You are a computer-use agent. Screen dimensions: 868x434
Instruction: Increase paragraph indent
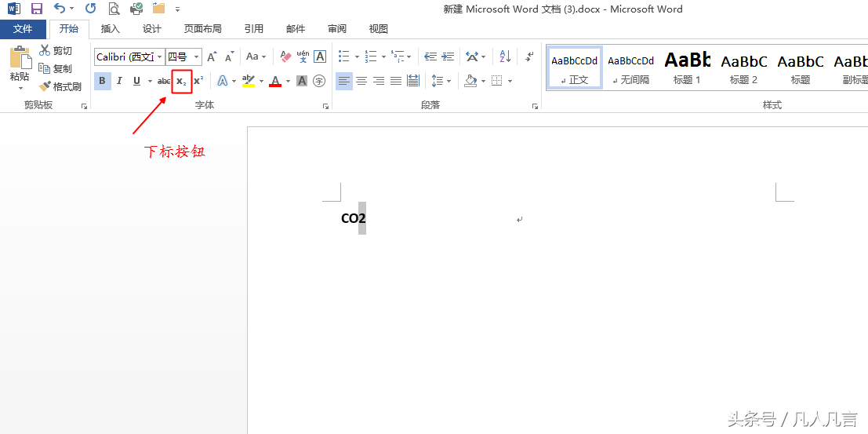pyautogui.click(x=448, y=57)
